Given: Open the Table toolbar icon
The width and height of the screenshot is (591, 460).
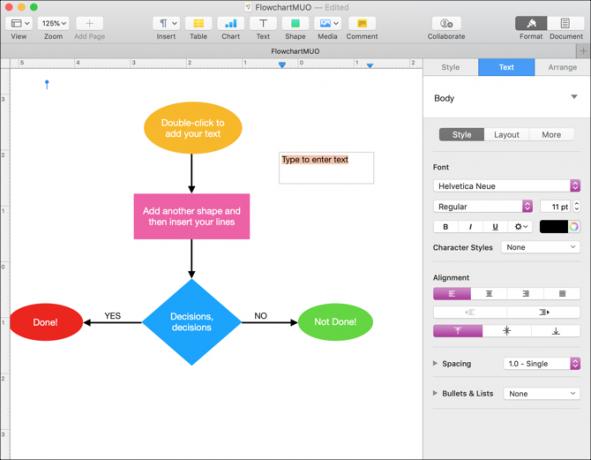Looking at the screenshot, I should pyautogui.click(x=198, y=23).
